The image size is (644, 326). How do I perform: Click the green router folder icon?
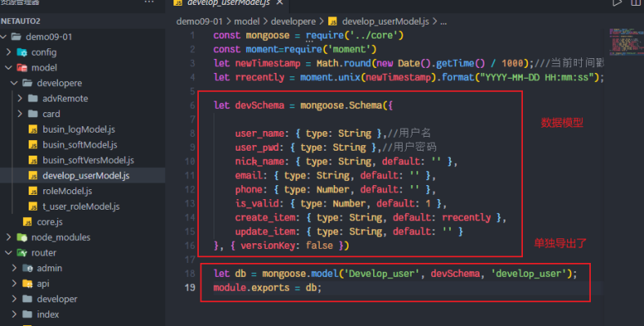pyautogui.click(x=22, y=253)
